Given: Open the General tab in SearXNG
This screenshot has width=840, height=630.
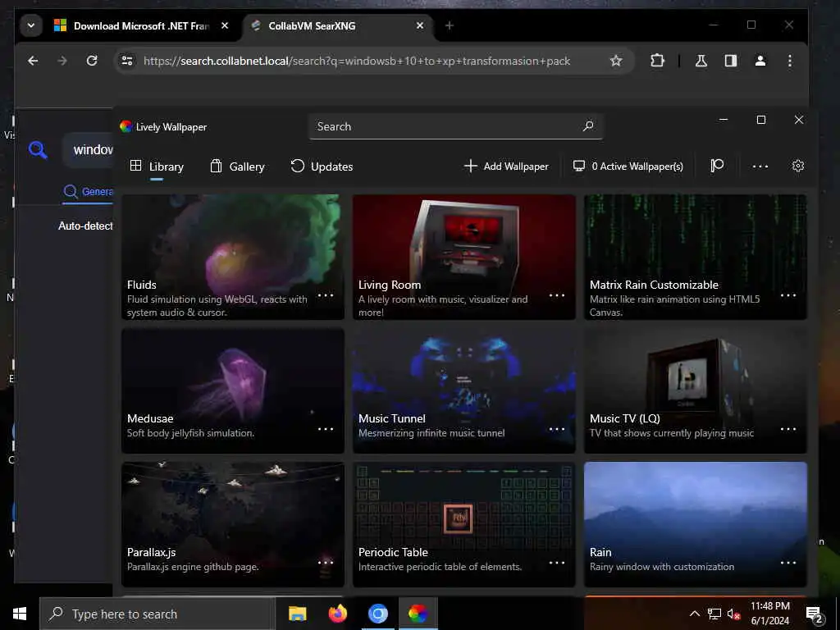Looking at the screenshot, I should pos(89,192).
